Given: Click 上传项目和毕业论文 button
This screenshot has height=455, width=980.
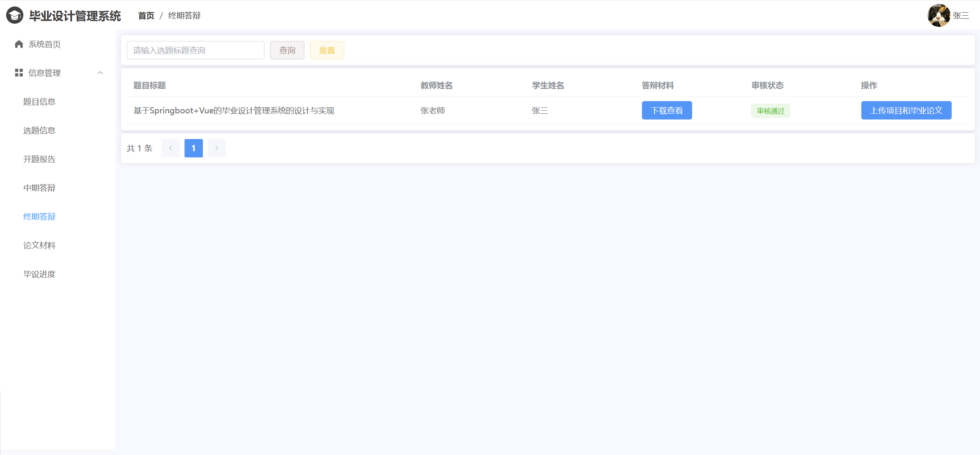Looking at the screenshot, I should pos(906,110).
